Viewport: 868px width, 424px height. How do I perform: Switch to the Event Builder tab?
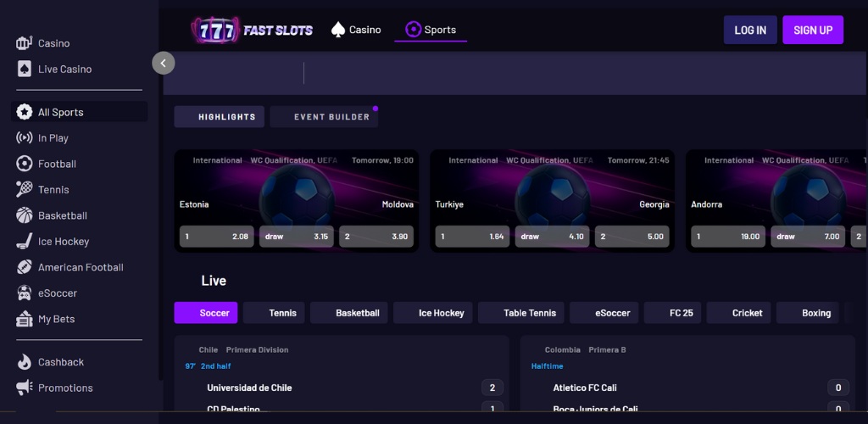point(324,117)
